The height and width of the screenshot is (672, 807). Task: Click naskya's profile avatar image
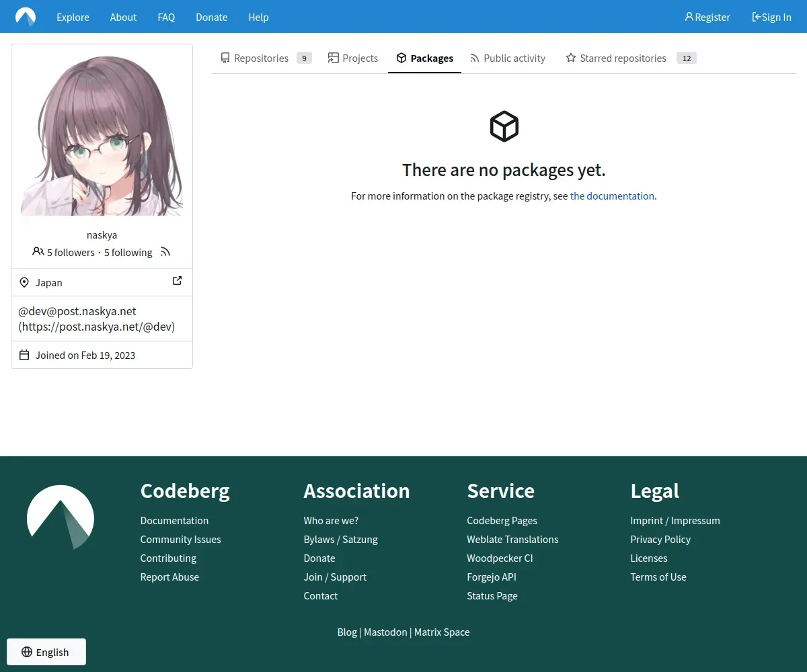point(102,134)
